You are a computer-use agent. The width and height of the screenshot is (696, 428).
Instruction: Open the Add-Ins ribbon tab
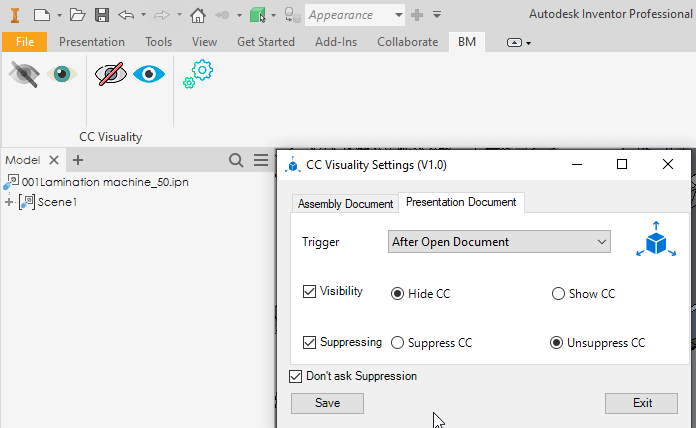pos(335,42)
